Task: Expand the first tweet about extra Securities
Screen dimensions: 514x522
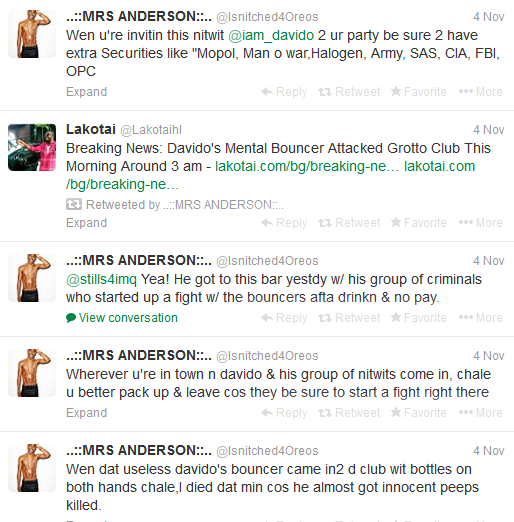Action: 86,92
